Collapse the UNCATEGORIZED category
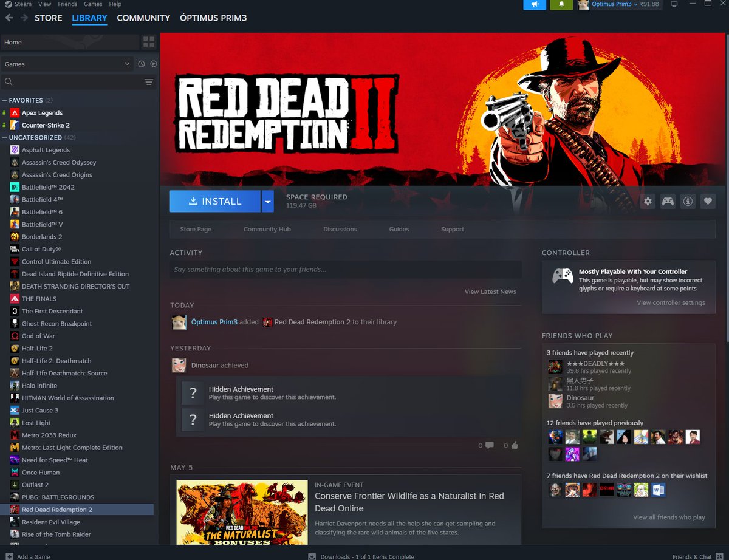Viewport: 729px width, 560px height. tap(4, 138)
